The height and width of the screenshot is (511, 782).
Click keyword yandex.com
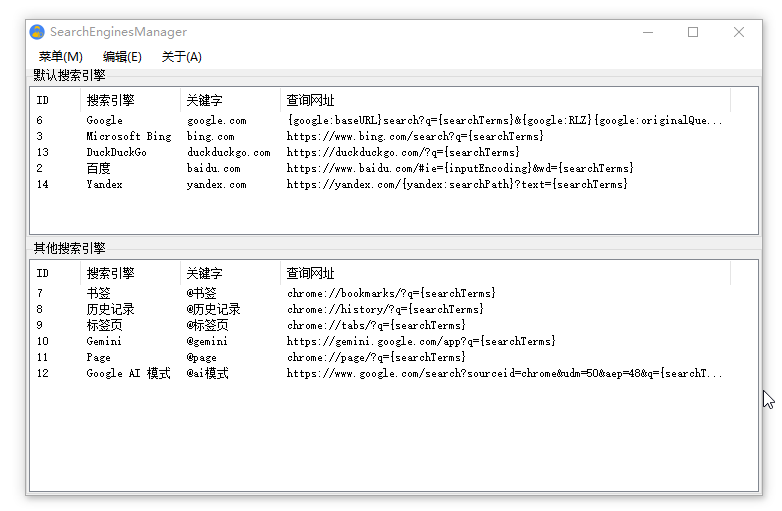click(x=216, y=184)
